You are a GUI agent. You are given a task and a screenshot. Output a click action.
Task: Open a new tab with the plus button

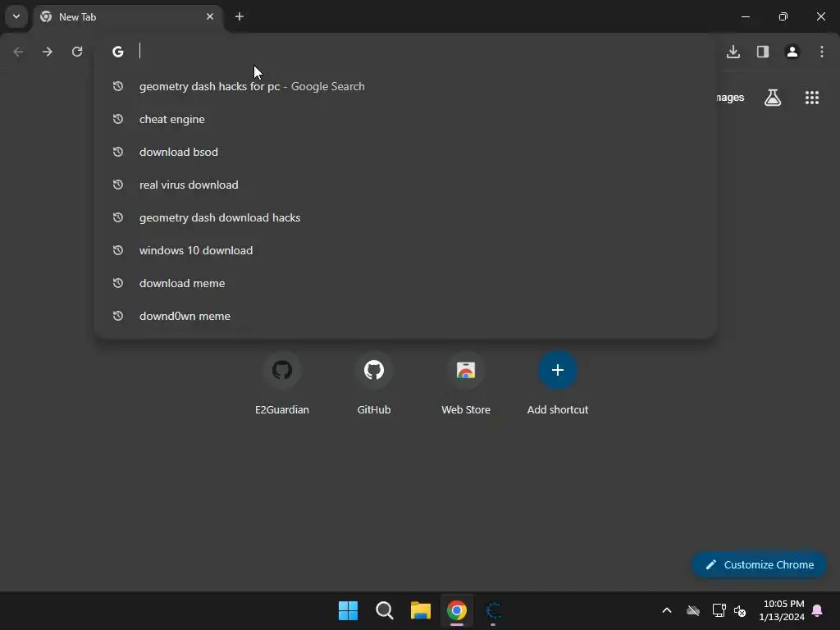[240, 16]
